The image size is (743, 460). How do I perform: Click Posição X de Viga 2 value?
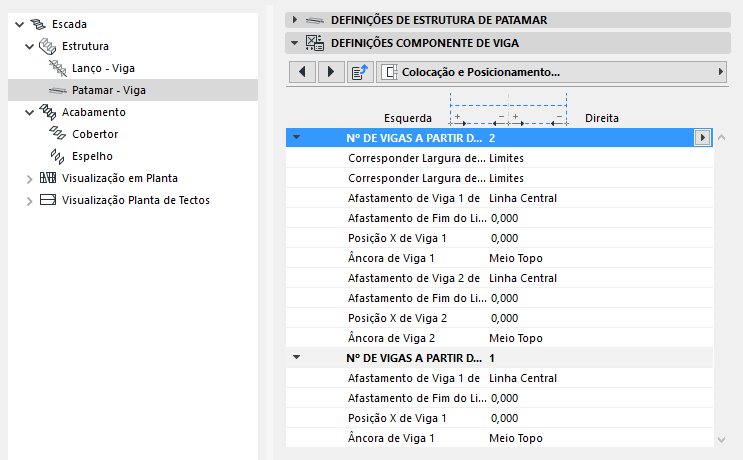[504, 318]
